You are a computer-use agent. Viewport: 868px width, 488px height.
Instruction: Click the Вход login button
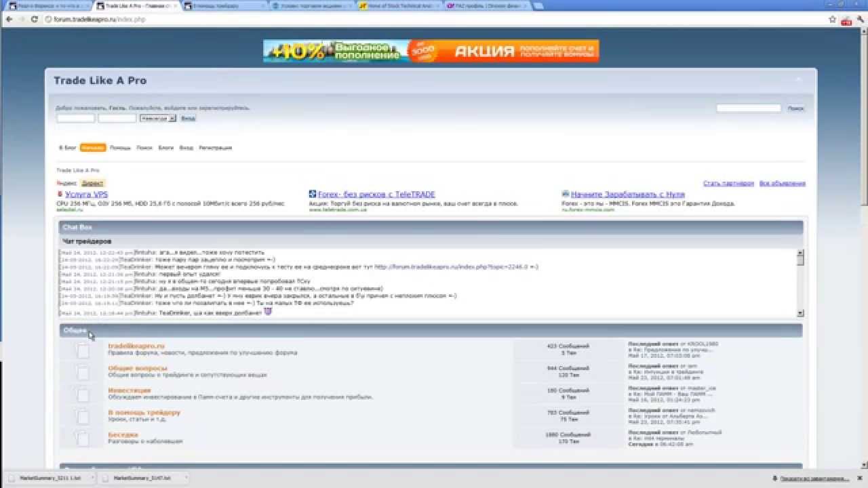(188, 118)
